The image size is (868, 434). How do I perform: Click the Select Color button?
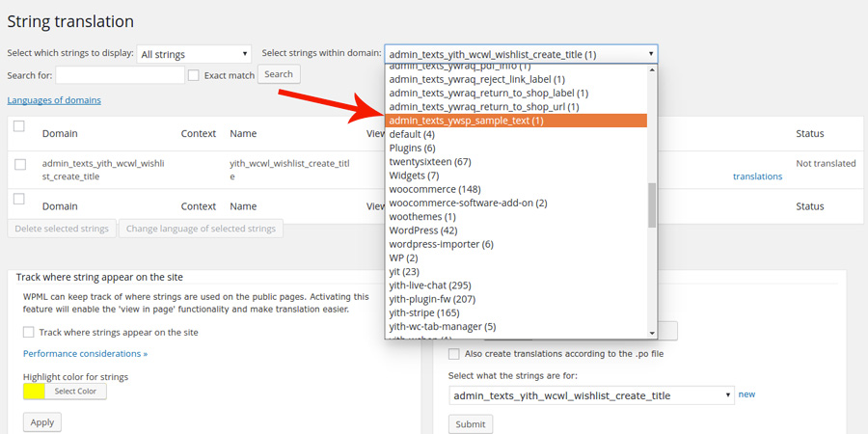pyautogui.click(x=75, y=392)
